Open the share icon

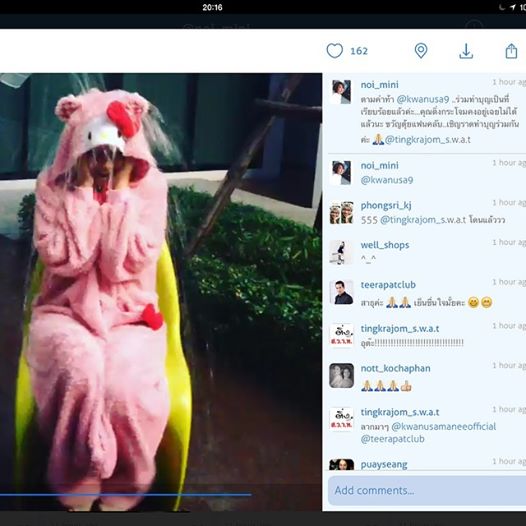pos(511,51)
